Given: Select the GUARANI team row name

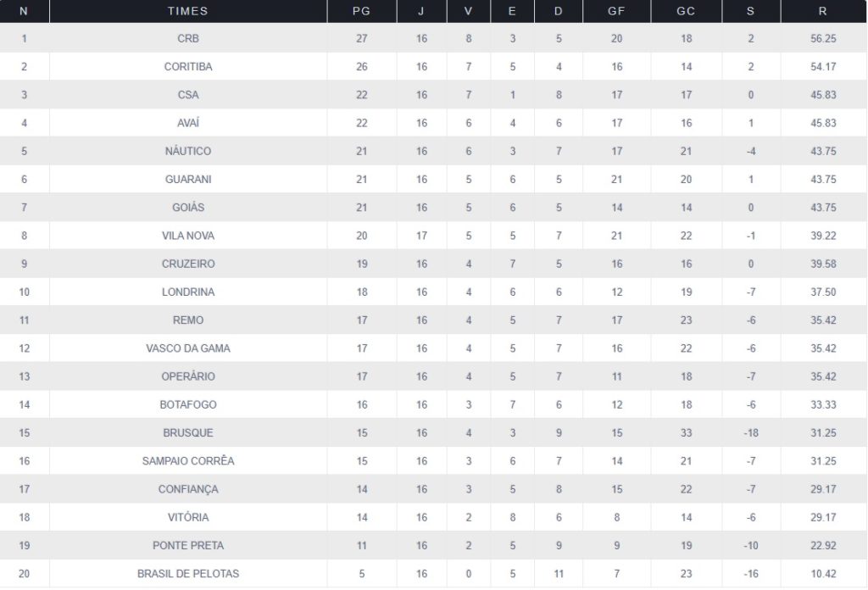Looking at the screenshot, I should [x=188, y=180].
